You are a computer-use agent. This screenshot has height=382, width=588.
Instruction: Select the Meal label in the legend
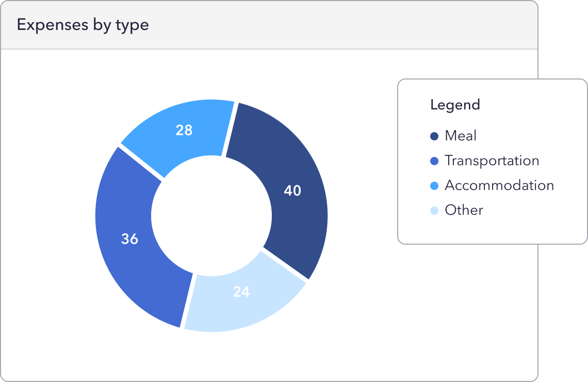click(x=461, y=136)
